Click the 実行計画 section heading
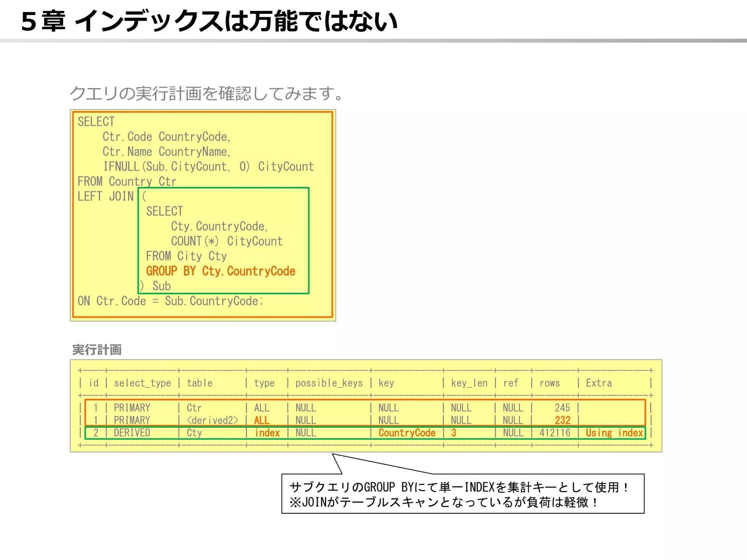The width and height of the screenshot is (747, 560). click(97, 350)
